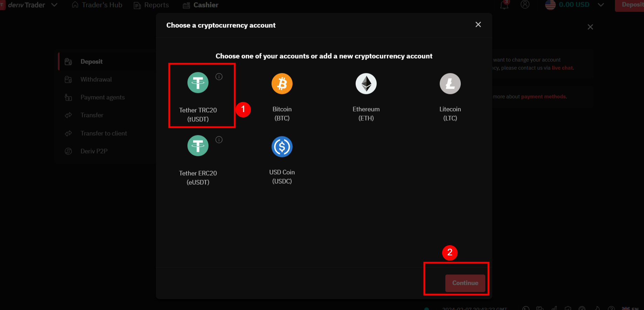Select Deriv P2P in the sidebar

107,151
